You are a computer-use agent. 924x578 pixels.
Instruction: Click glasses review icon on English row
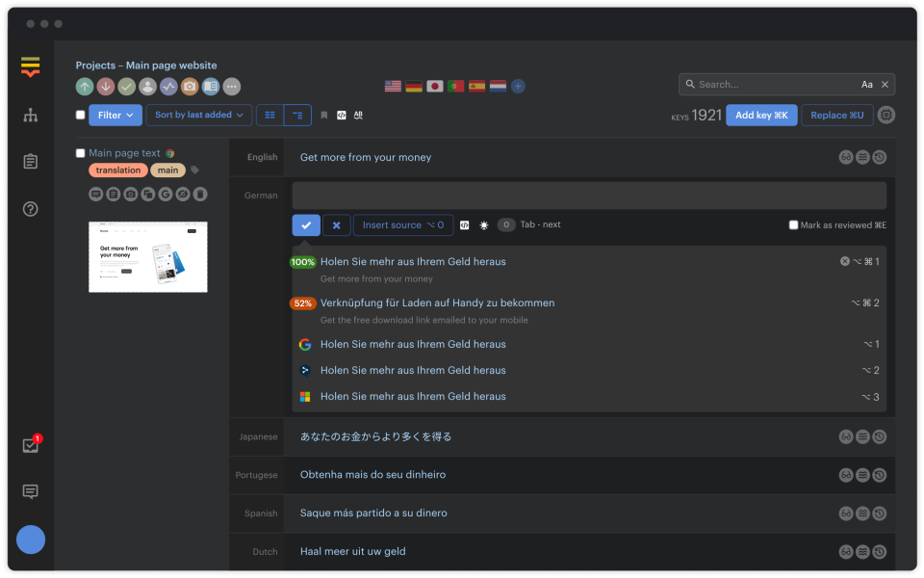pos(846,157)
